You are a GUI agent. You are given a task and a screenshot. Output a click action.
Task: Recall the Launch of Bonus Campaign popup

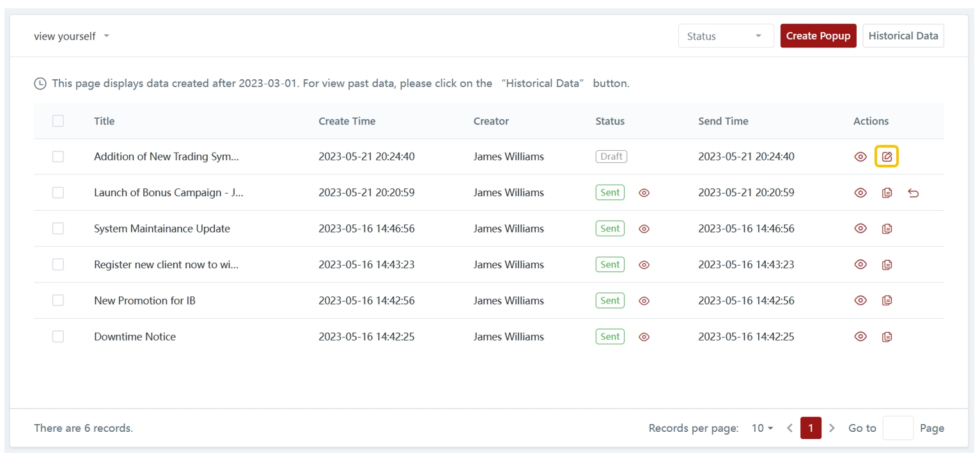point(913,193)
